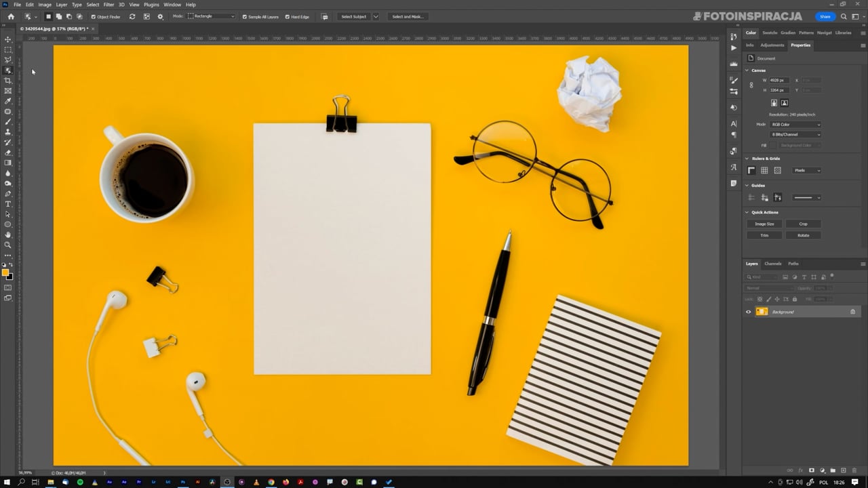Click the Object Finder refresh icon

(132, 16)
